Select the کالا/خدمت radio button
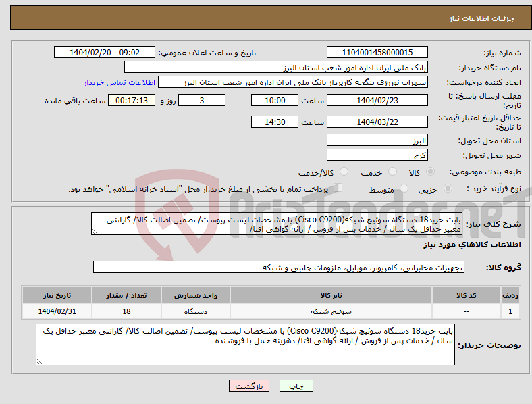Image resolution: width=532 pixels, height=404 pixels. click(x=344, y=172)
